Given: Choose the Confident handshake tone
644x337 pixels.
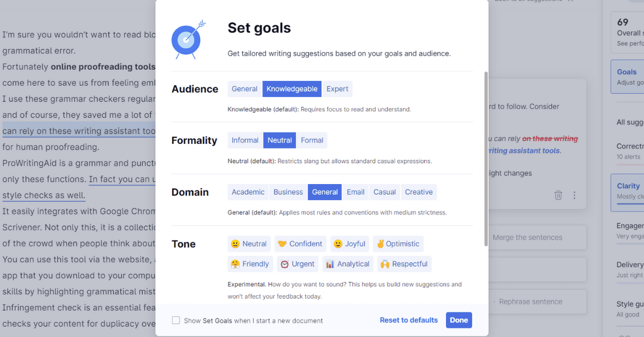Looking at the screenshot, I should click(300, 244).
